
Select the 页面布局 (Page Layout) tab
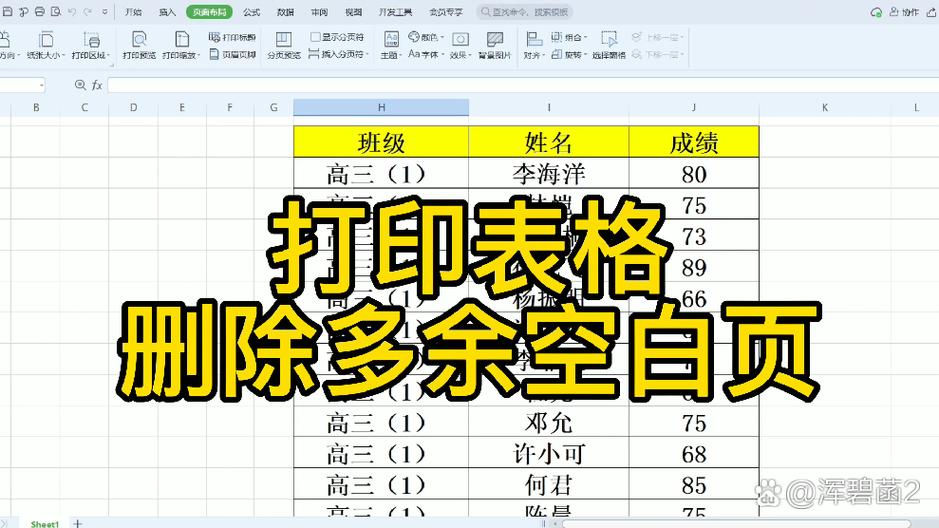(209, 11)
